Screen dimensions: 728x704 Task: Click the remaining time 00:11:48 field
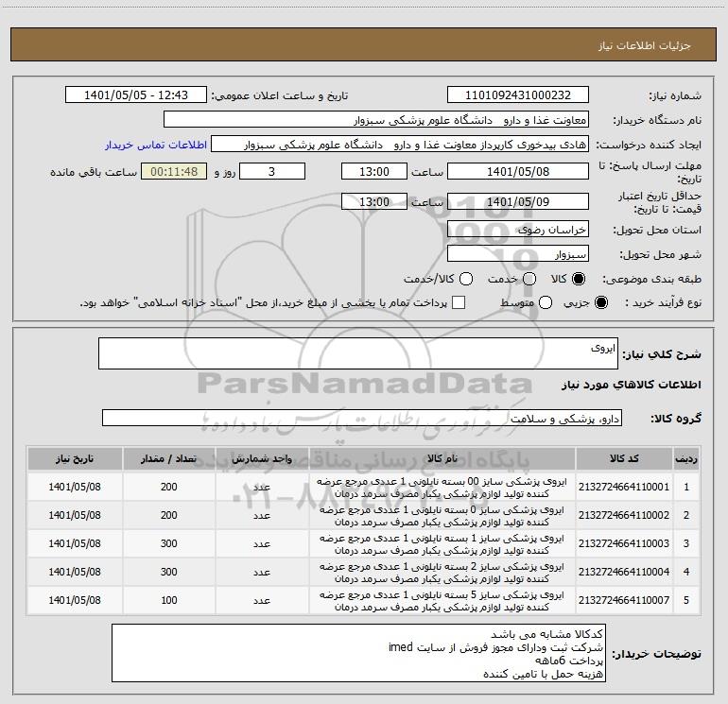pos(174,171)
